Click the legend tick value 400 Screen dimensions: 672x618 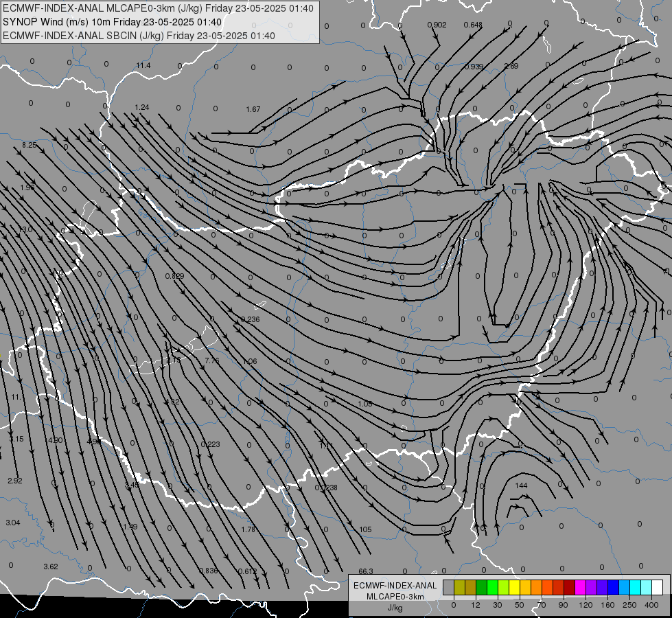click(x=651, y=605)
